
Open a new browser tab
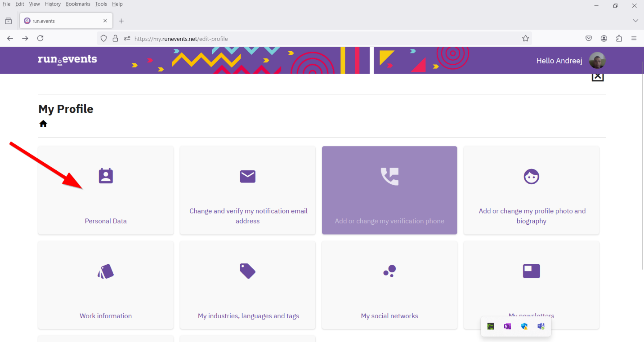pos(121,21)
